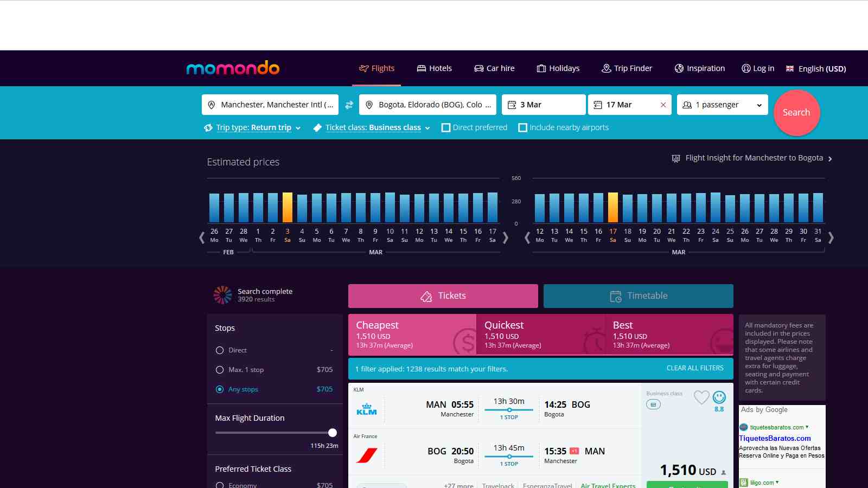The width and height of the screenshot is (868, 488).
Task: Click the ticket class tag icon
Action: [317, 128]
